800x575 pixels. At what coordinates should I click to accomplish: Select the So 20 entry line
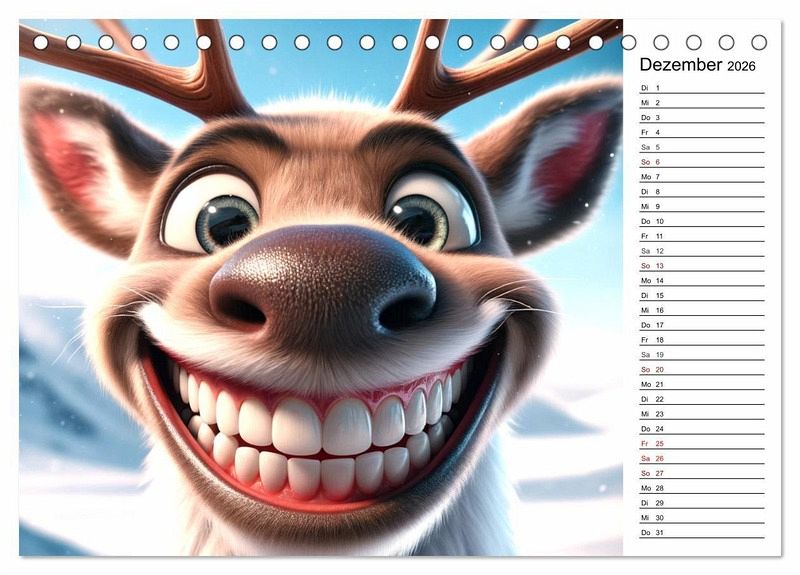(701, 369)
